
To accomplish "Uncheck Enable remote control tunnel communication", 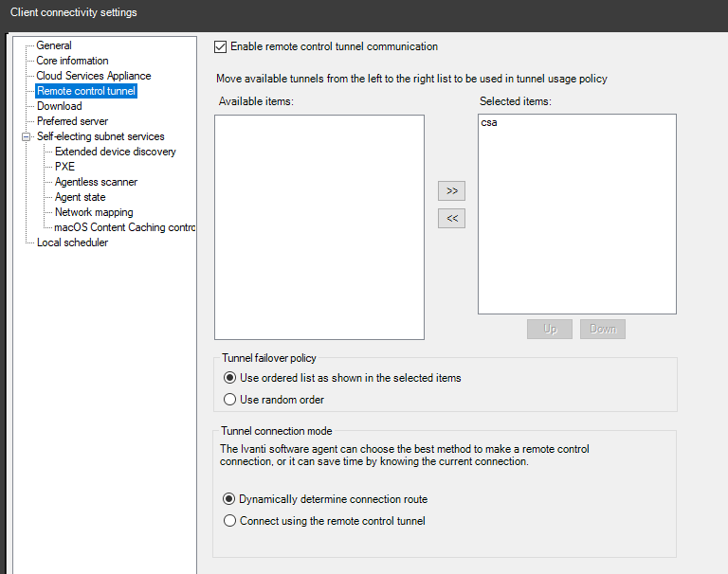I will coord(221,46).
